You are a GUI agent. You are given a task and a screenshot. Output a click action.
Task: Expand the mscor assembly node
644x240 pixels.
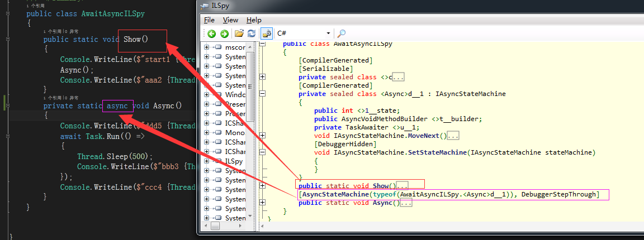[207, 47]
